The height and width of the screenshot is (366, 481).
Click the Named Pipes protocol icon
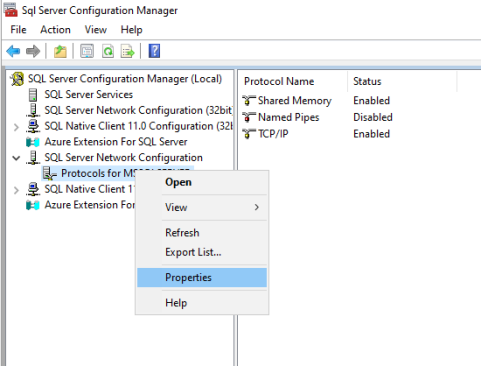pos(249,117)
